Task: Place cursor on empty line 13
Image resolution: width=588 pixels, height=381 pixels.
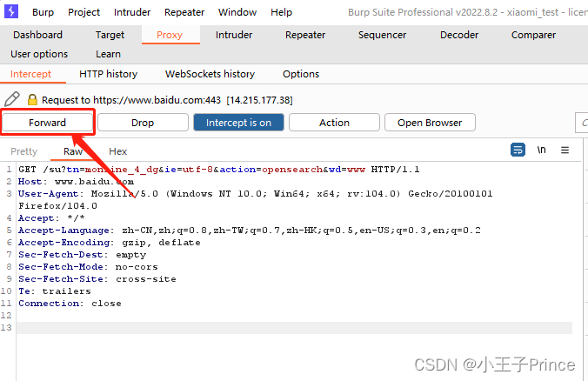Action: pos(294,328)
